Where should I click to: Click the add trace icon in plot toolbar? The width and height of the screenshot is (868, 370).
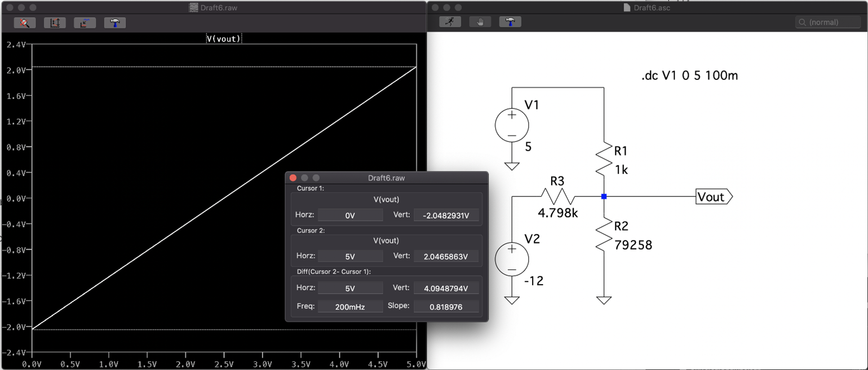(85, 23)
